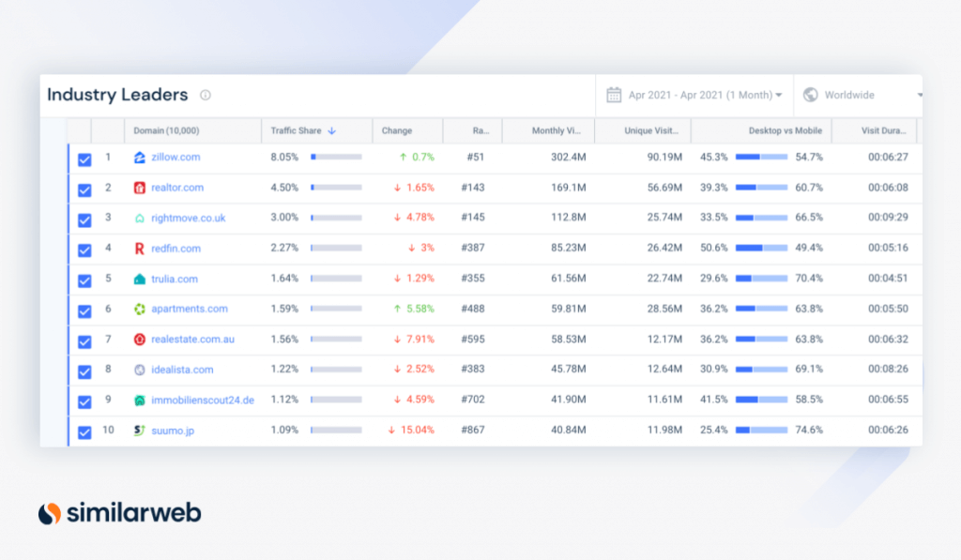
Task: Click realtor.com desktop vs mobile bar
Action: (x=761, y=188)
